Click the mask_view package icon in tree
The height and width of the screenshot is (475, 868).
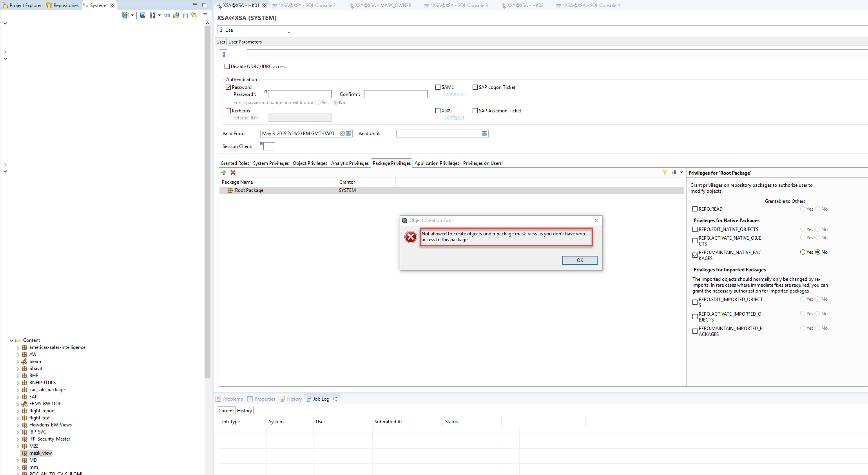[x=25, y=453]
